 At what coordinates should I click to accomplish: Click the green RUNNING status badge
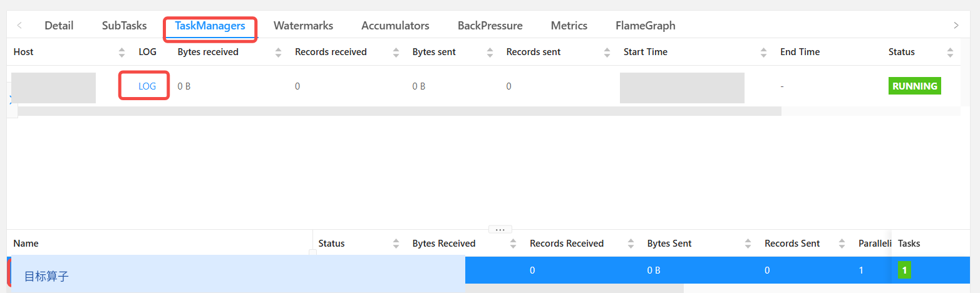coord(915,86)
